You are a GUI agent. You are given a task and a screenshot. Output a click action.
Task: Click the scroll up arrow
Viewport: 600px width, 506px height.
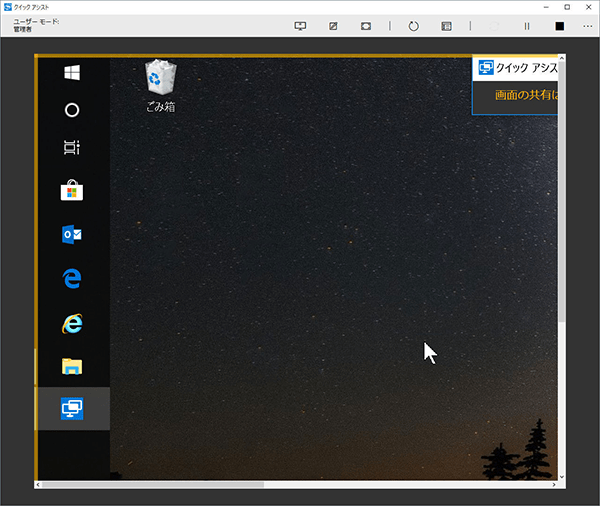(x=562, y=58)
